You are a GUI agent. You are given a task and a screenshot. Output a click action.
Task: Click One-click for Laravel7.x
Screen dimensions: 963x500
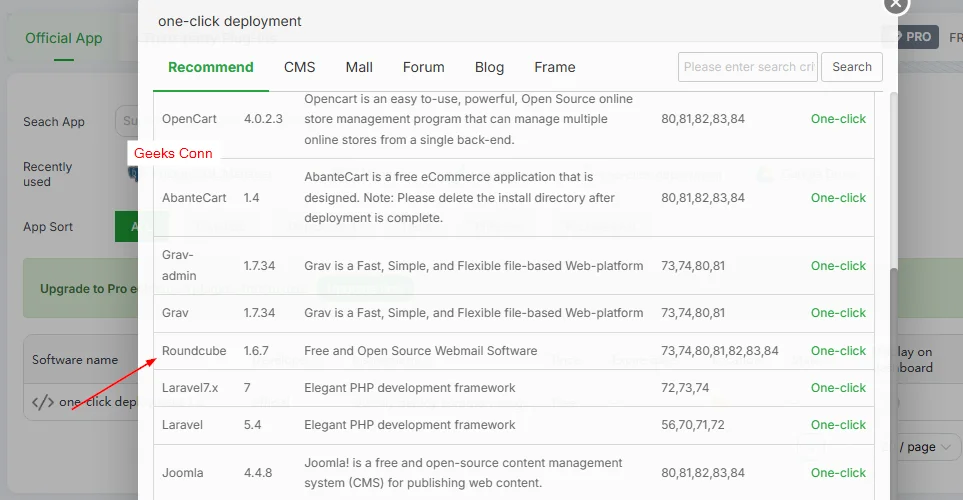(838, 388)
